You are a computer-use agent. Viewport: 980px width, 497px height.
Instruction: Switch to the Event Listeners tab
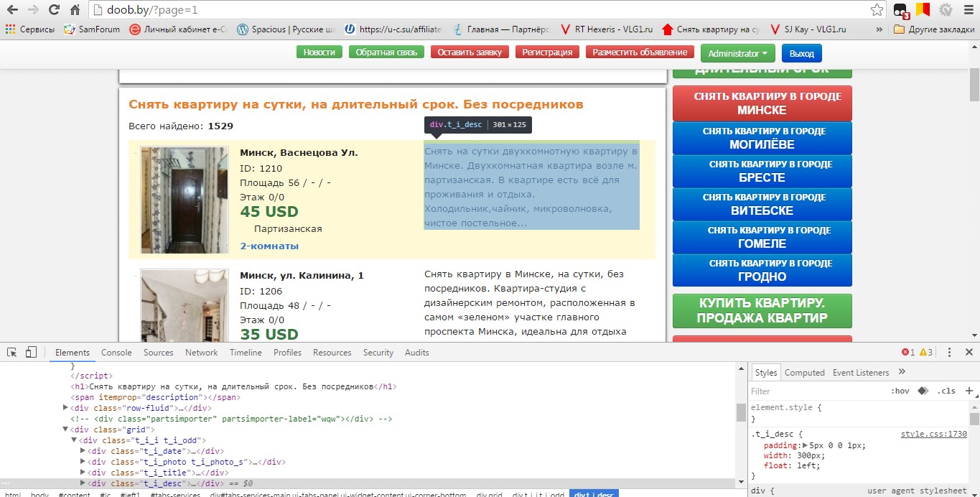pyautogui.click(x=861, y=373)
